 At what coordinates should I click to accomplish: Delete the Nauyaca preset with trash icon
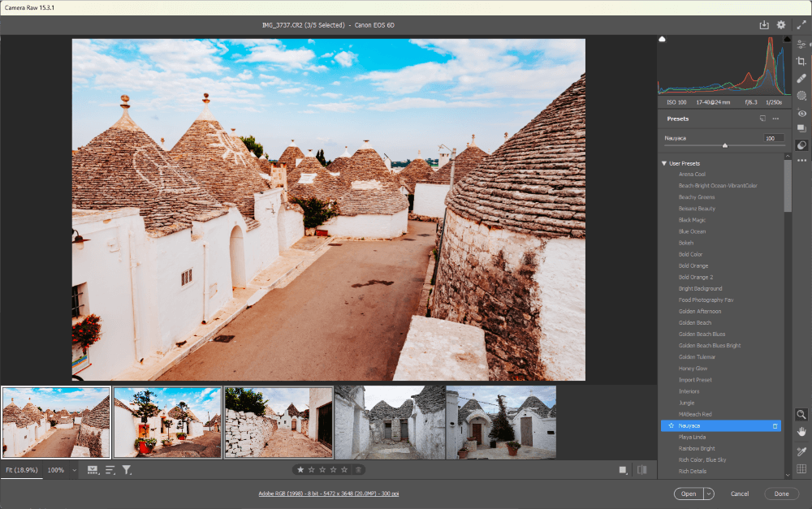(x=775, y=425)
